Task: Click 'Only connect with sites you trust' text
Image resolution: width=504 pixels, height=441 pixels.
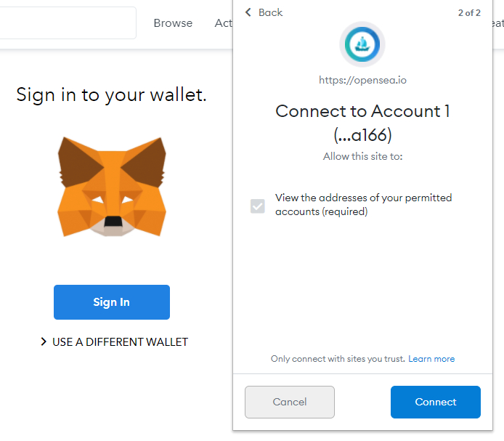Action: click(x=338, y=359)
